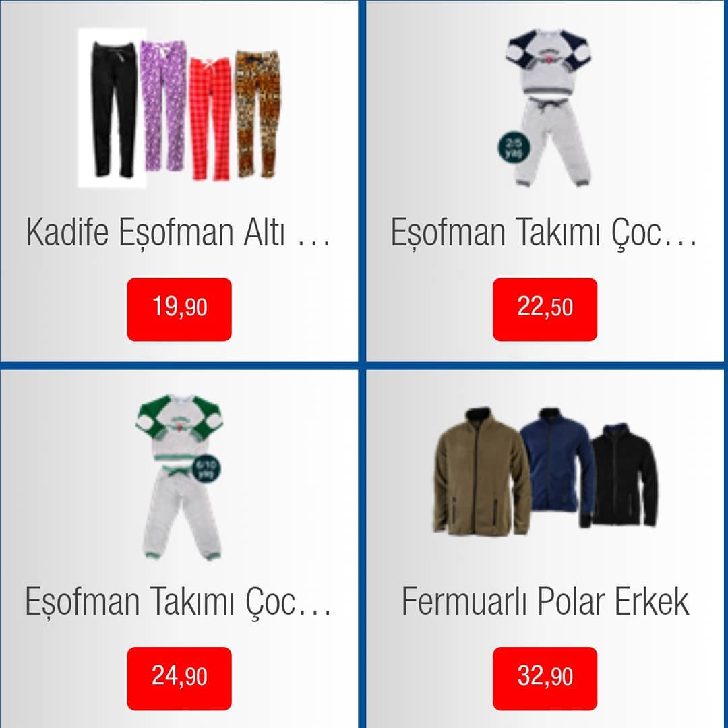Open the black velvet sweatpants image
The image size is (728, 728).
pyautogui.click(x=113, y=108)
